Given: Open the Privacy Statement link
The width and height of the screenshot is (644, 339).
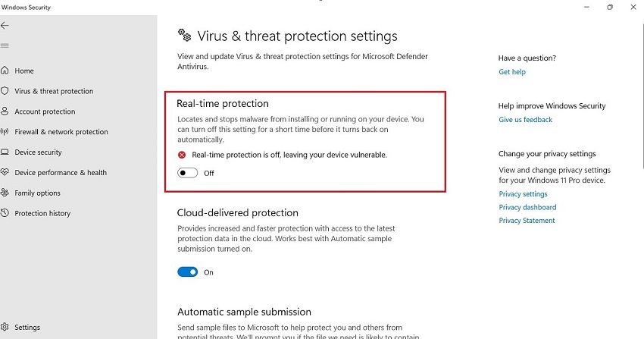Looking at the screenshot, I should tap(527, 221).
